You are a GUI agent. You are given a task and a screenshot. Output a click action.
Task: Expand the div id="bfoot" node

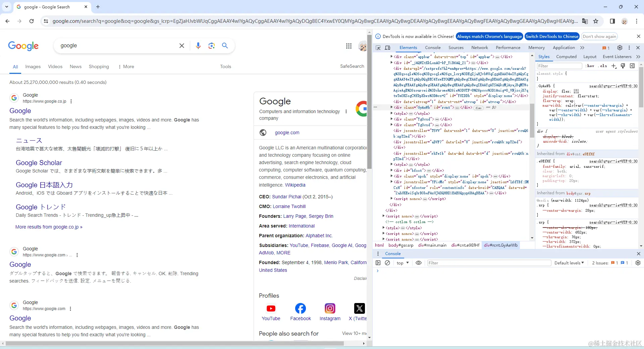tap(391, 170)
